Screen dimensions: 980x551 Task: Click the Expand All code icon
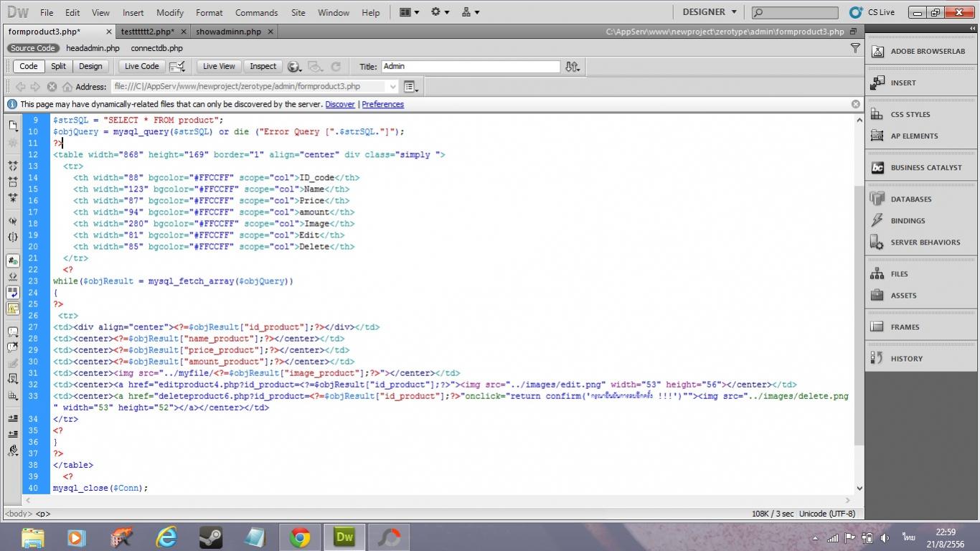13,197
